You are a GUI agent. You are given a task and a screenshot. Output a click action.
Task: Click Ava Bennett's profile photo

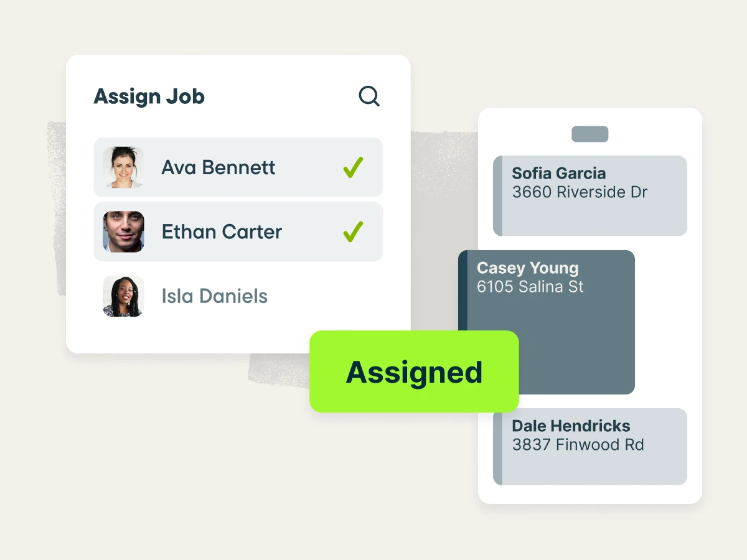[123, 167]
